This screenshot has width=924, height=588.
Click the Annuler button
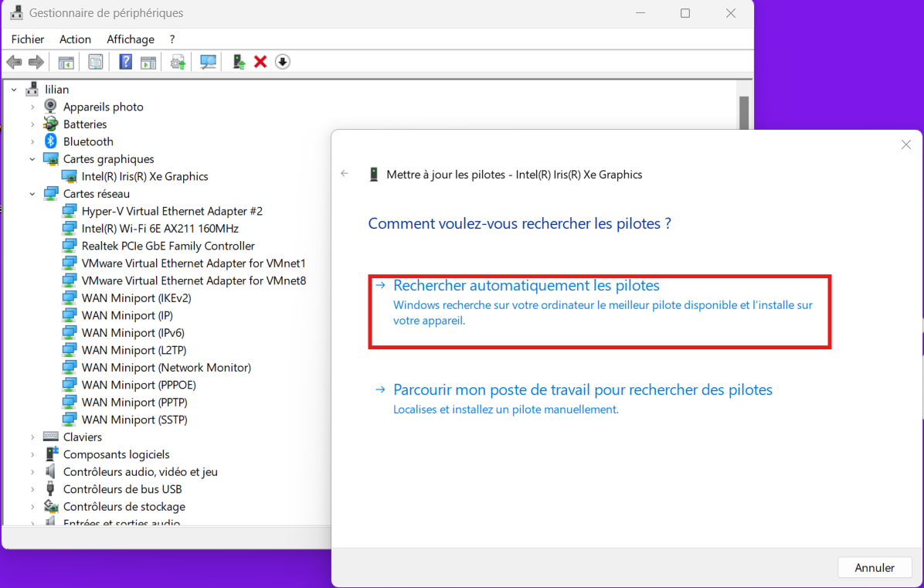point(875,568)
